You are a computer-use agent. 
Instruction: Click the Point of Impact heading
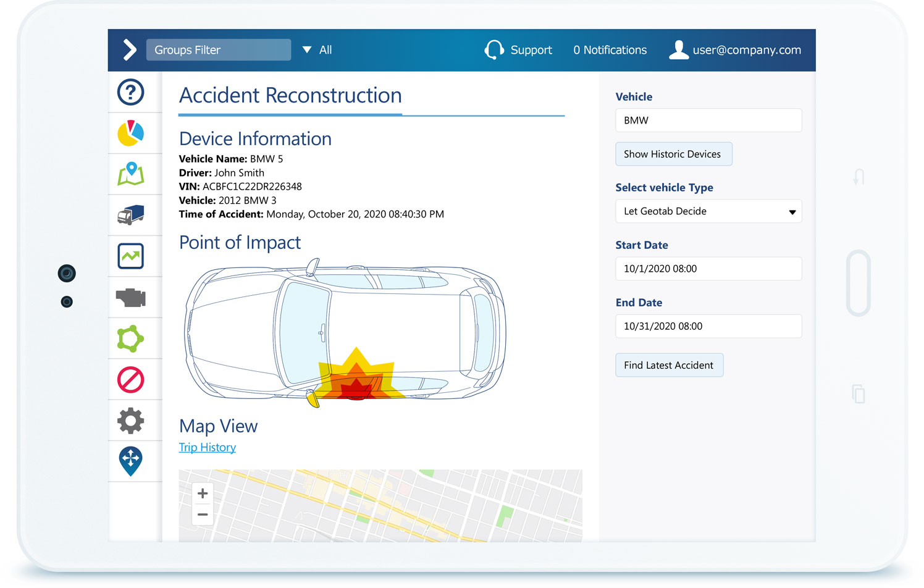(240, 243)
